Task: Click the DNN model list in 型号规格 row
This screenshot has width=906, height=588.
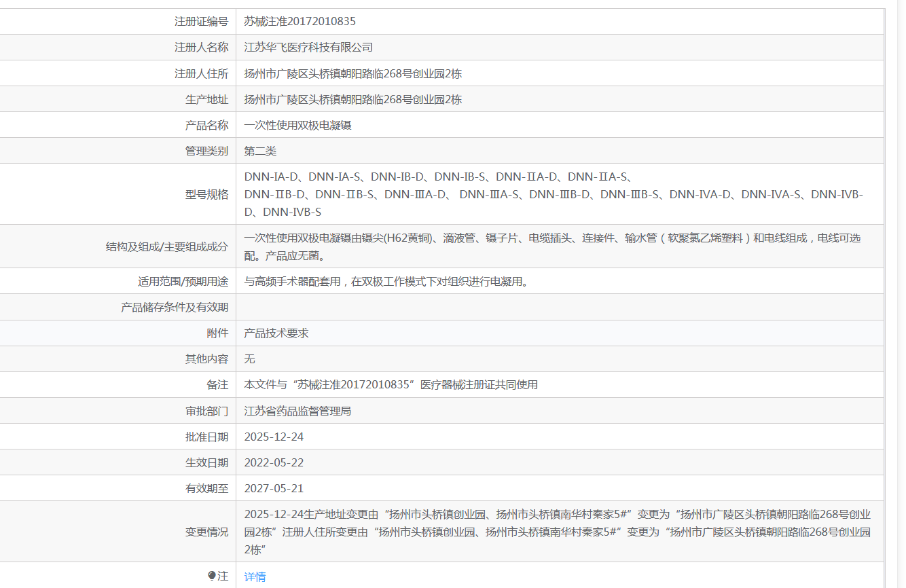Action: click(x=554, y=194)
